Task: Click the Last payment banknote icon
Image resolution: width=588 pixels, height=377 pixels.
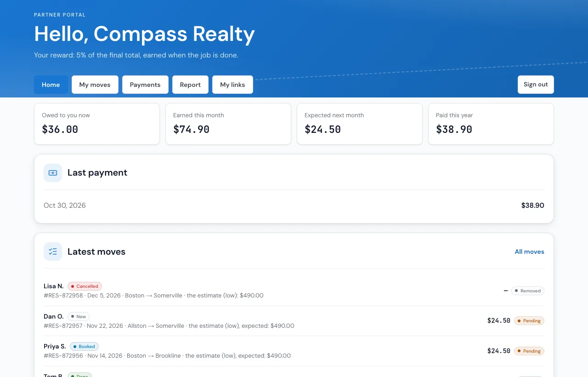Action: click(x=53, y=173)
